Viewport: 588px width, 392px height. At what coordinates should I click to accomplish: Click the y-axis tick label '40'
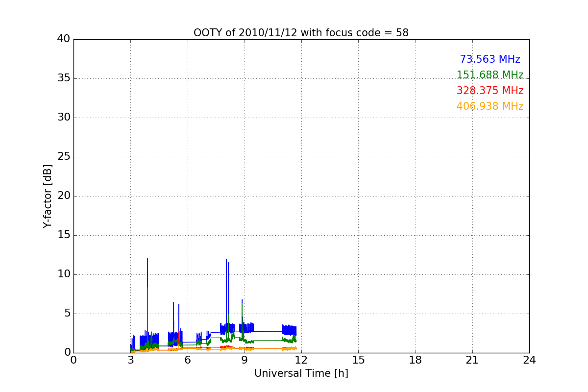pos(64,39)
